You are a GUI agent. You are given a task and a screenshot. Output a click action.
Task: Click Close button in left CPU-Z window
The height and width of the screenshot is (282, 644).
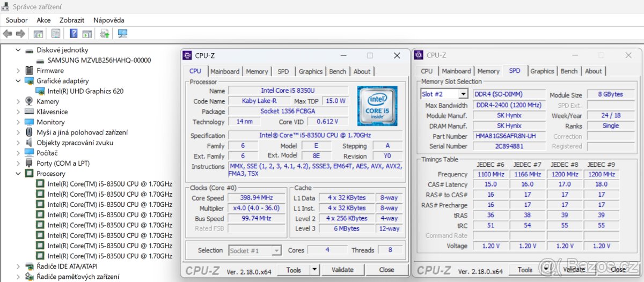386,270
